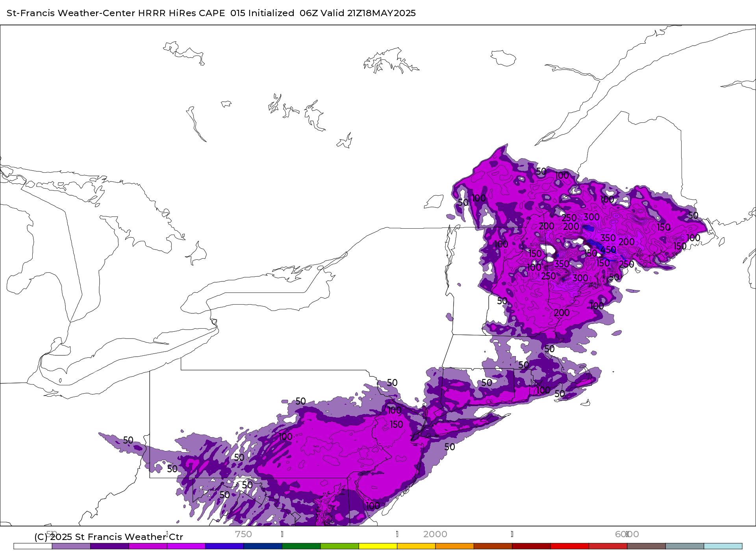Select the "(C) 2025 St Francis Weather Ctr" copyright
The image size is (756, 551).
coord(109,537)
